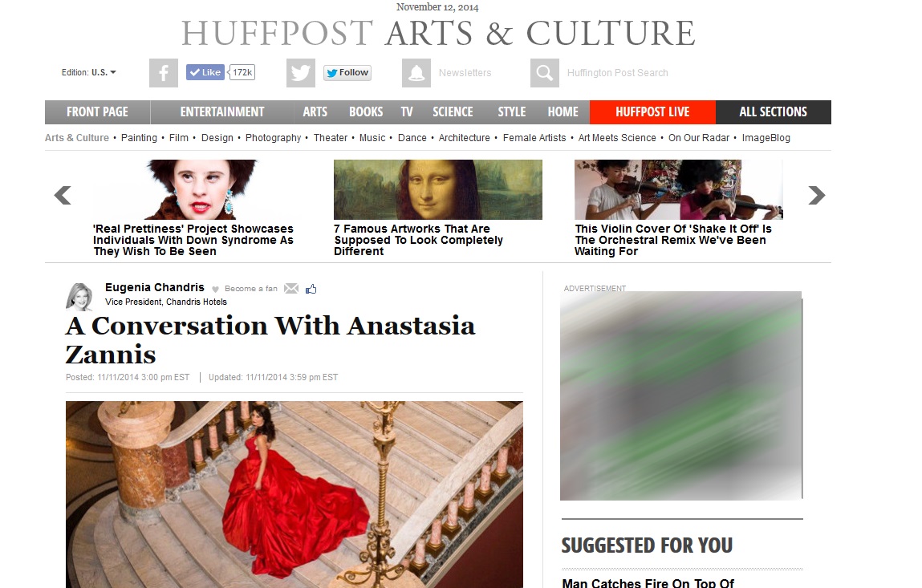Click the Twitter bird icon
The image size is (922, 588).
point(300,73)
